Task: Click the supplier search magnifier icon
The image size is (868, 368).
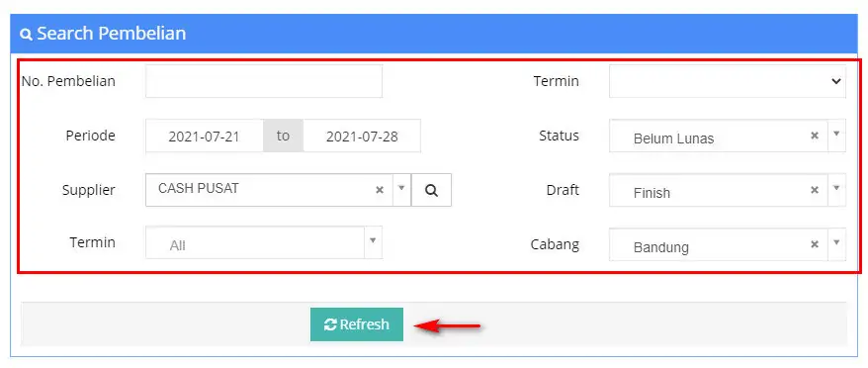Action: (x=431, y=190)
